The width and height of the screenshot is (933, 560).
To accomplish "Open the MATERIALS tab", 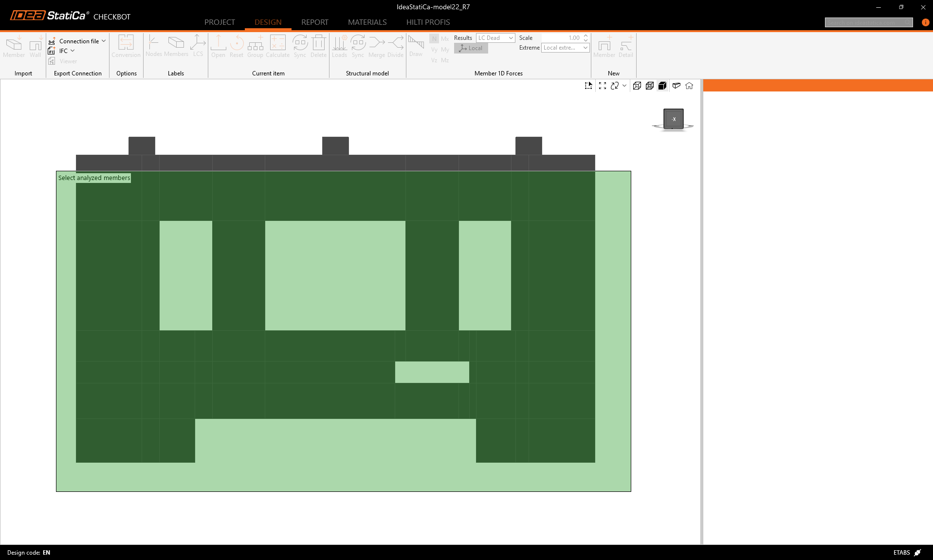I will 367,22.
